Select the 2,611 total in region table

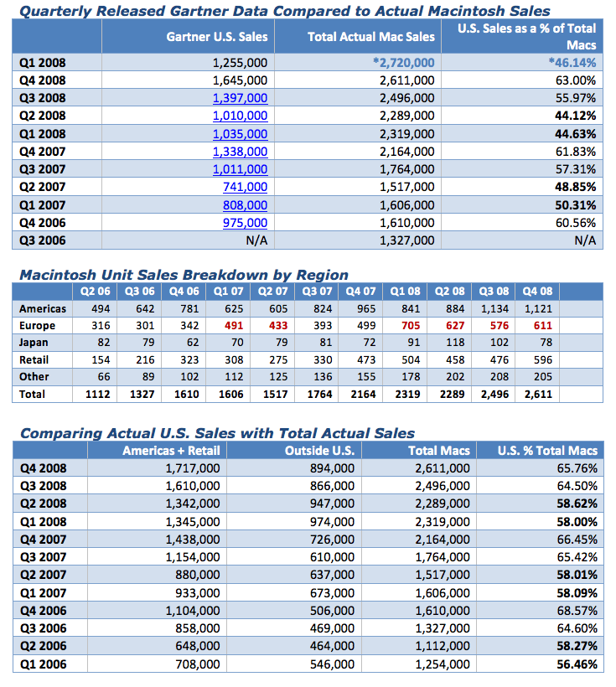pos(538,395)
